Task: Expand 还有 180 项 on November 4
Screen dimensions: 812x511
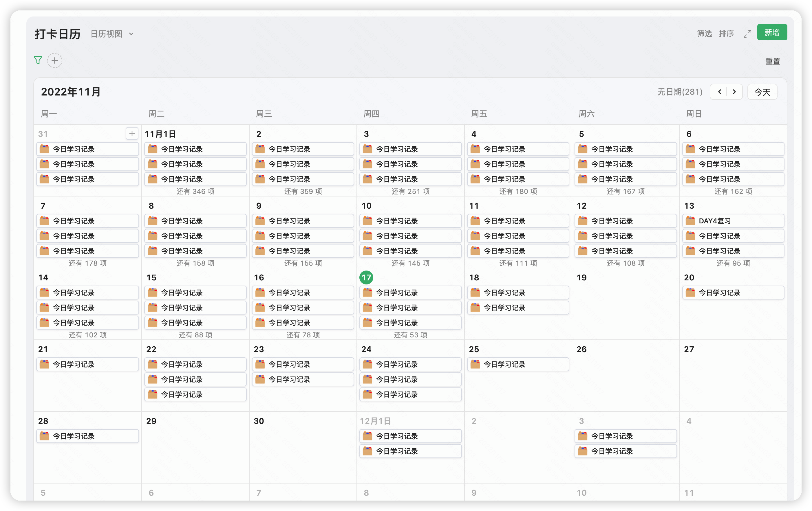Action: point(518,191)
